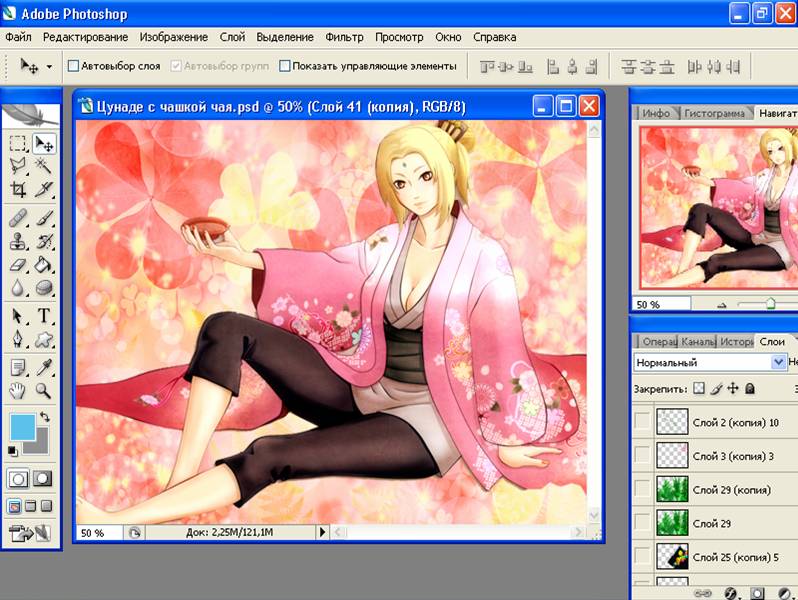Image resolution: width=798 pixels, height=600 pixels.
Task: Open the Слой menu
Action: pyautogui.click(x=232, y=37)
